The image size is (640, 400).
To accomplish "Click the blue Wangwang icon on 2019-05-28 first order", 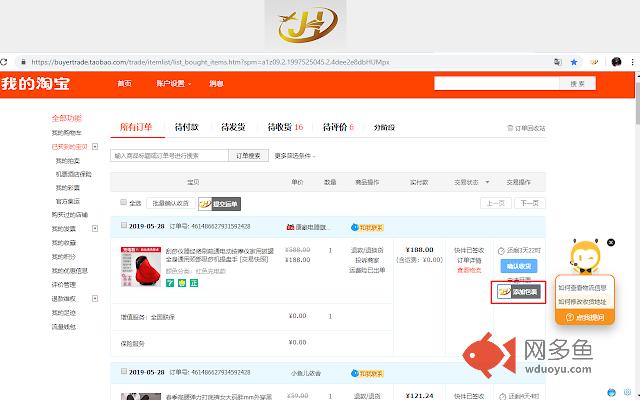I will (x=355, y=227).
